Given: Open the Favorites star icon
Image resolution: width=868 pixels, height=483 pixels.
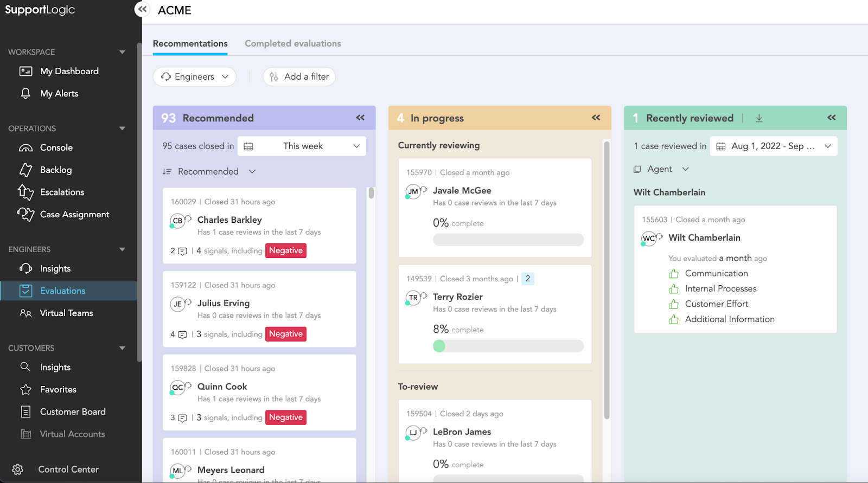Looking at the screenshot, I should point(25,389).
